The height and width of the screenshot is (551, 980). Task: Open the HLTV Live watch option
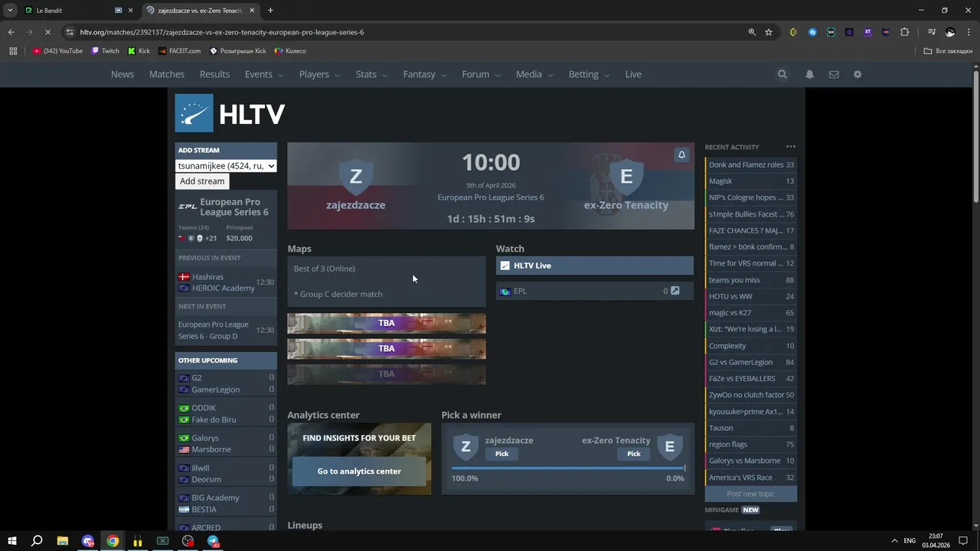[595, 266]
